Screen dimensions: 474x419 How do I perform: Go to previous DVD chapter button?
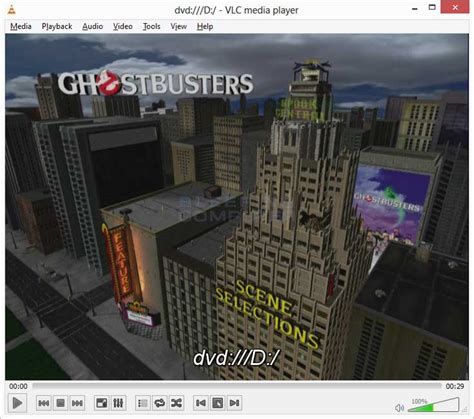pyautogui.click(x=201, y=403)
